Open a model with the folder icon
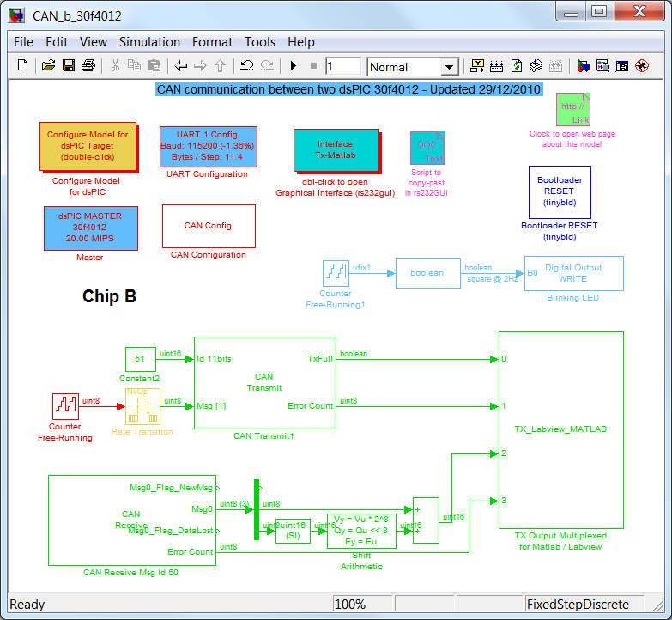672x620 pixels. point(48,66)
